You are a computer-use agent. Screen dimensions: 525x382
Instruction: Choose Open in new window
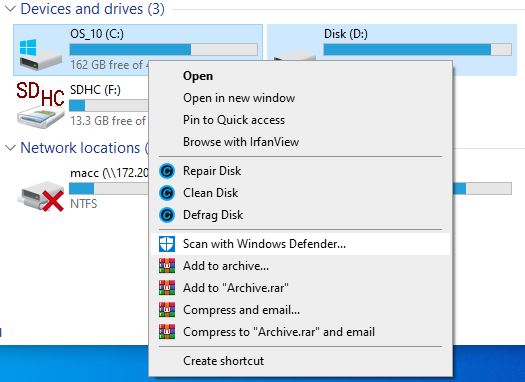(300, 98)
